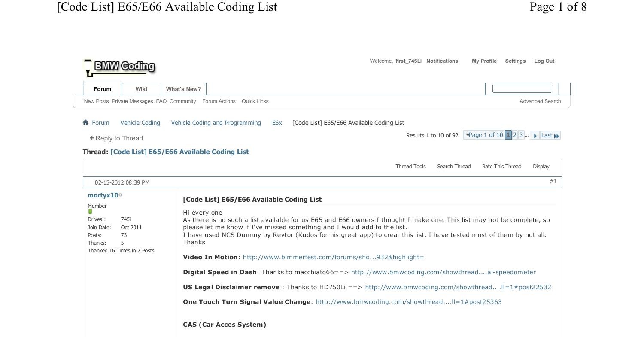
Task: Click mortyx10's green reputation bar
Action: click(x=90, y=212)
